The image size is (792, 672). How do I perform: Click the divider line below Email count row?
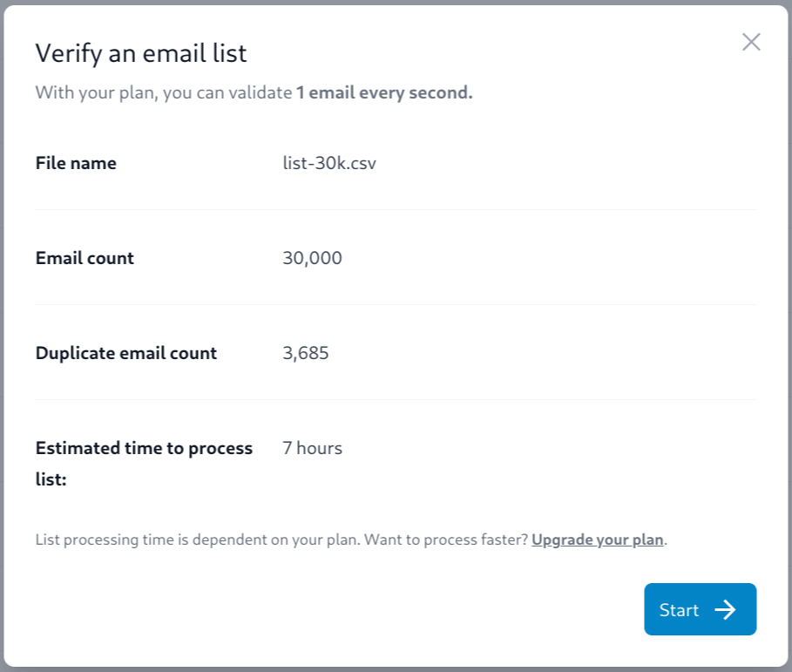pos(396,305)
